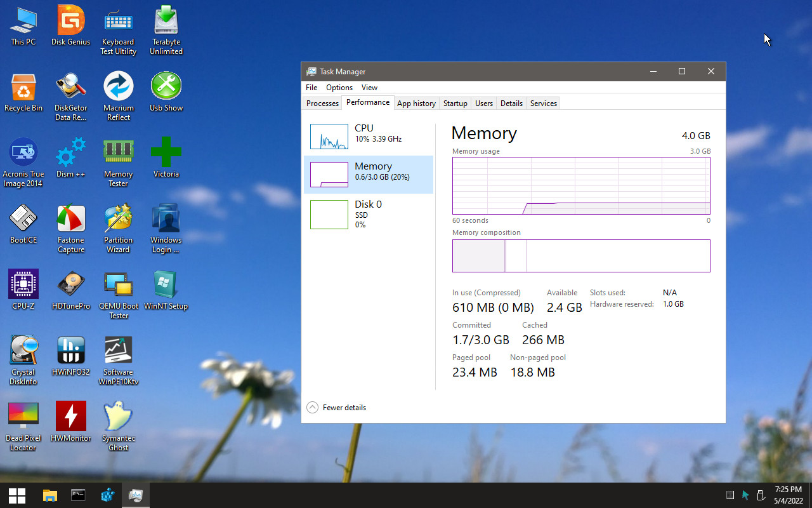Screen dimensions: 812x508
Task: Open the View menu in Task Manager
Action: (x=369, y=88)
